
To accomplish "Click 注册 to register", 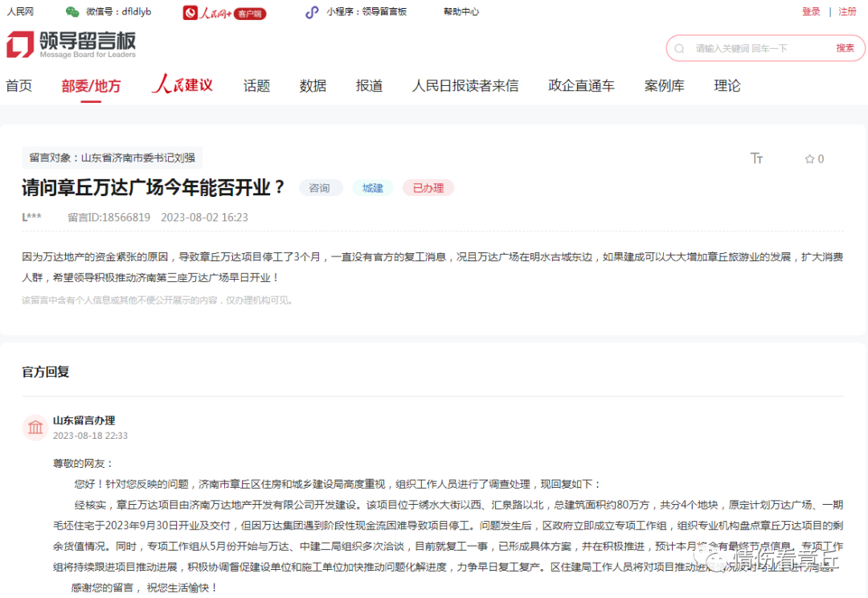I will pyautogui.click(x=847, y=11).
